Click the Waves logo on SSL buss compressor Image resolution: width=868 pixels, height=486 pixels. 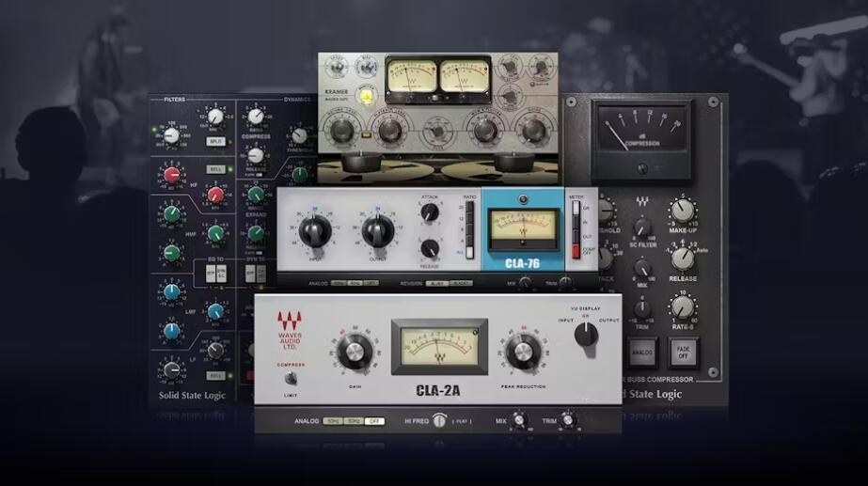[x=642, y=201]
